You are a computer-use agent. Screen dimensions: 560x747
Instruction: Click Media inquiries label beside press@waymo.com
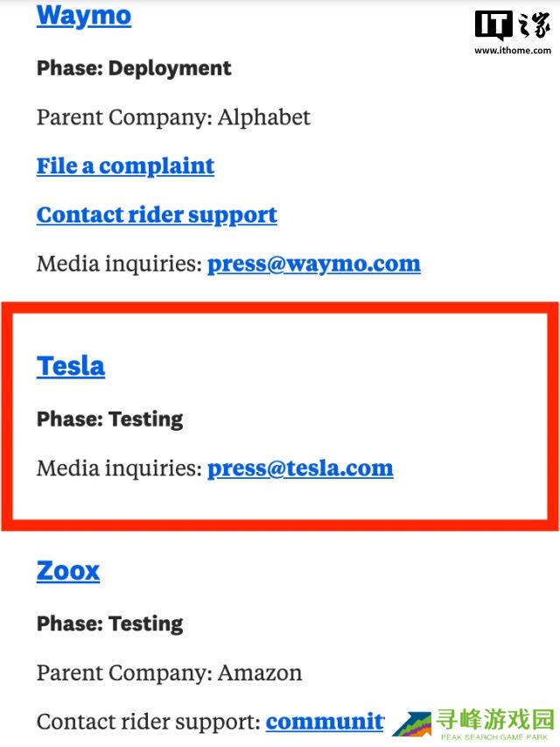point(119,264)
